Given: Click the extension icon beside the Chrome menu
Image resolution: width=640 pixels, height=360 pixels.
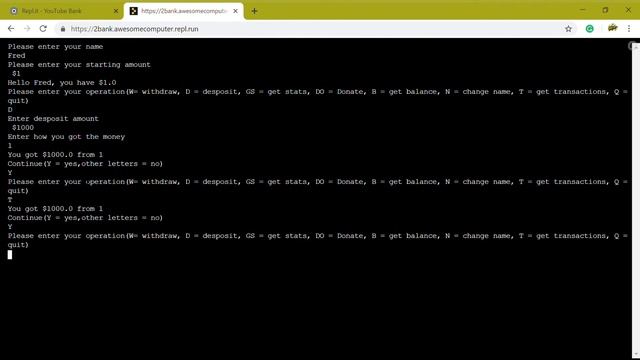Looking at the screenshot, I should pos(612,28).
